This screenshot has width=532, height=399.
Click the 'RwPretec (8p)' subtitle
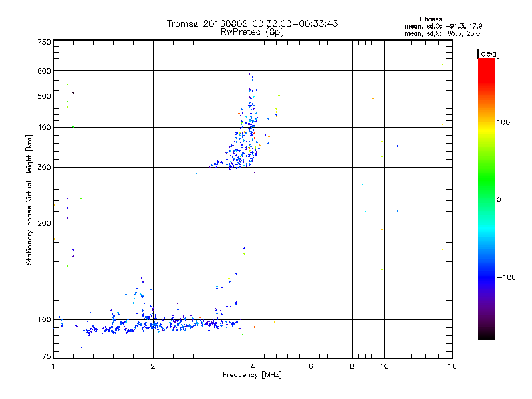[x=252, y=32]
